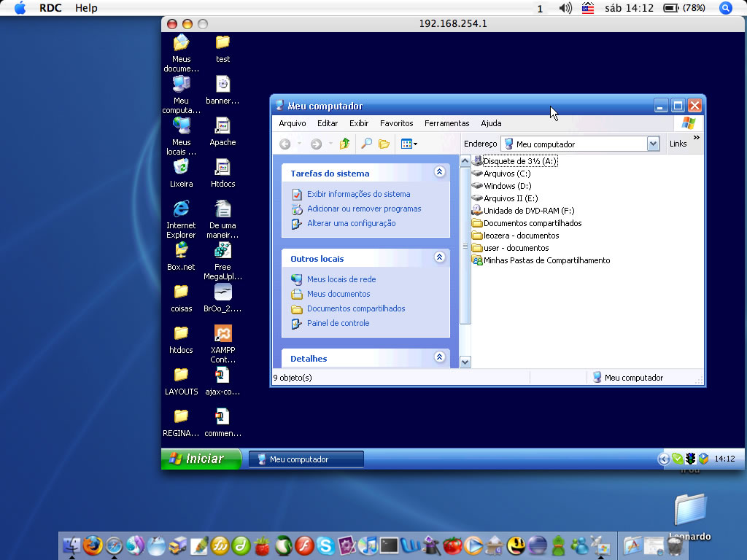
Task: Toggle the Folders pane button
Action: point(384,144)
